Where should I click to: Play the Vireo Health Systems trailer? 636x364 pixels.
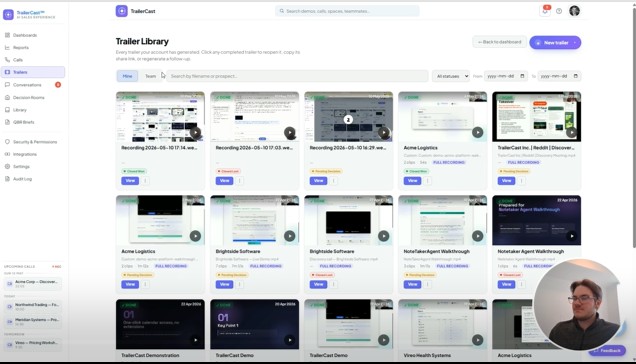(x=477, y=340)
